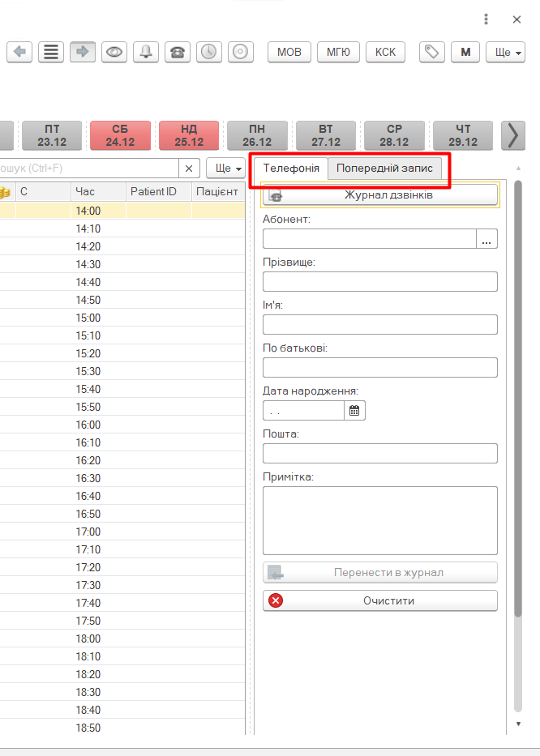Click the bell notifications icon
The width and height of the screenshot is (540, 756).
[x=146, y=52]
